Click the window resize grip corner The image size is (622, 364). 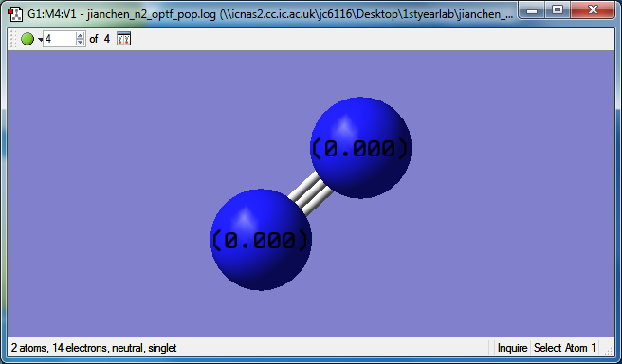coord(608,350)
